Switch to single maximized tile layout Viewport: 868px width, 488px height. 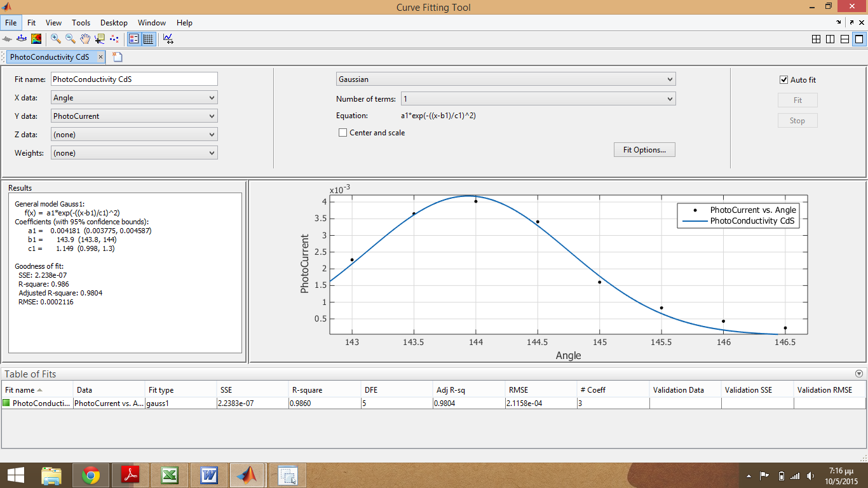pos(859,39)
